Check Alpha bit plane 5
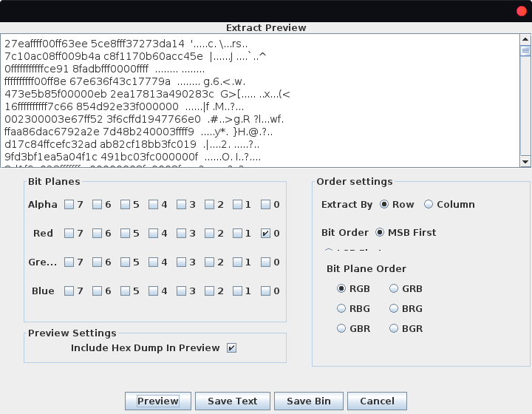This screenshot has width=532, height=414. tap(126, 204)
